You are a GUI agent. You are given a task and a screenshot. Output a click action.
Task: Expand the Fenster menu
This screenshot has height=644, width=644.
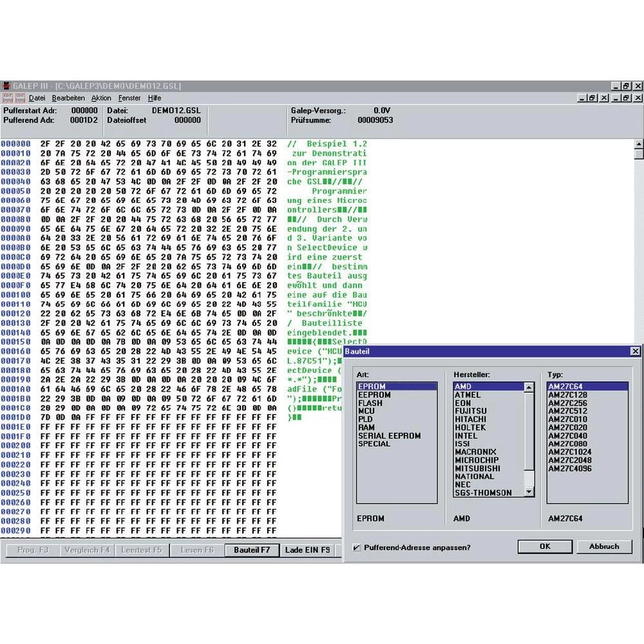coord(129,99)
